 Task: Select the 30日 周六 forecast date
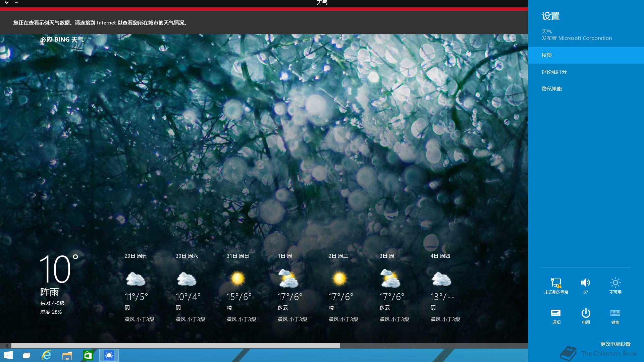point(187,256)
